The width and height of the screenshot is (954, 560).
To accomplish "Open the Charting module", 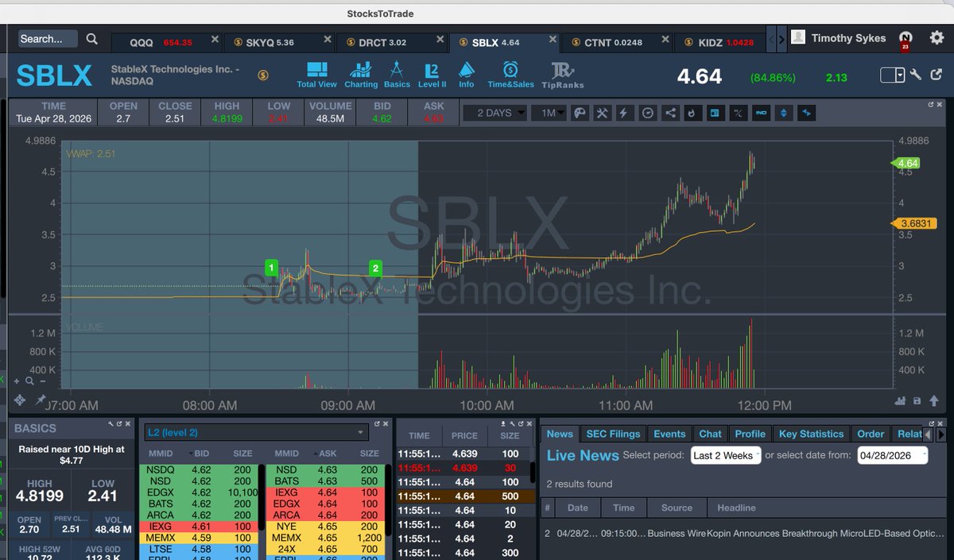I will coord(361,75).
